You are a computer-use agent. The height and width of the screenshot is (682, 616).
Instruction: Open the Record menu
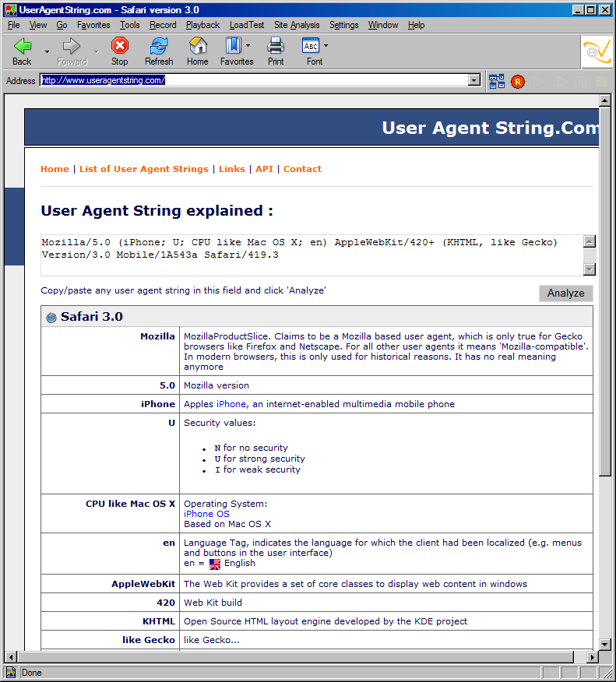tap(163, 25)
